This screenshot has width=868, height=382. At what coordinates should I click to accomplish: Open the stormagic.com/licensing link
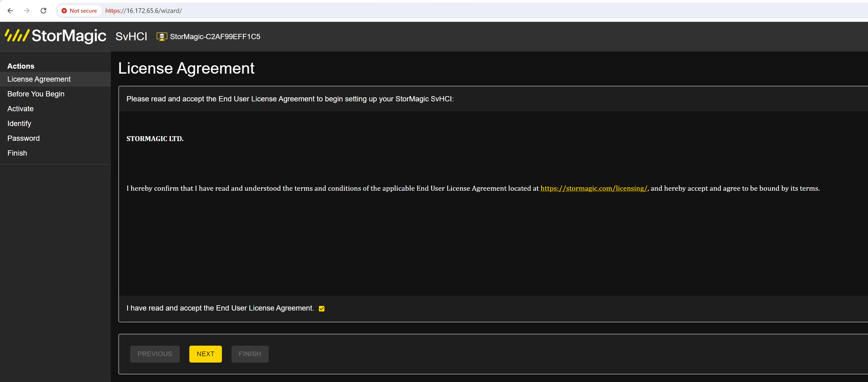(594, 189)
